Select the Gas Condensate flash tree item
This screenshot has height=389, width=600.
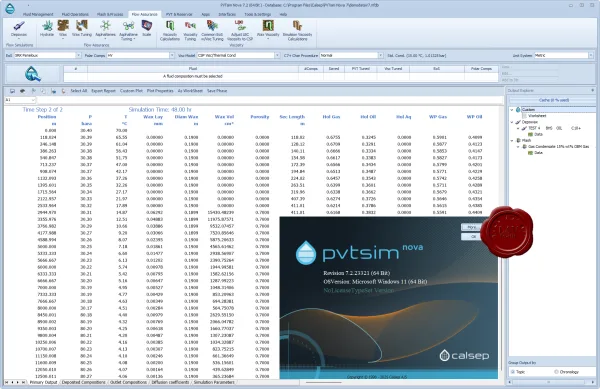[558, 146]
